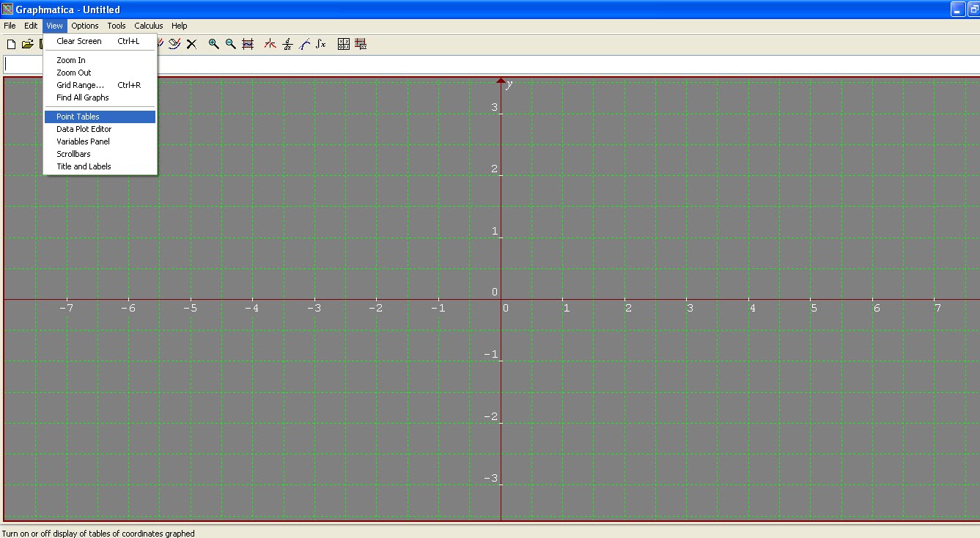Toggle Data Plot Editor panel

tap(100, 129)
